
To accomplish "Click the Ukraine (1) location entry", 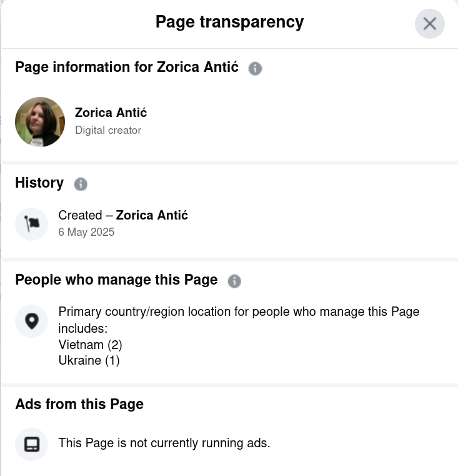I will [89, 361].
